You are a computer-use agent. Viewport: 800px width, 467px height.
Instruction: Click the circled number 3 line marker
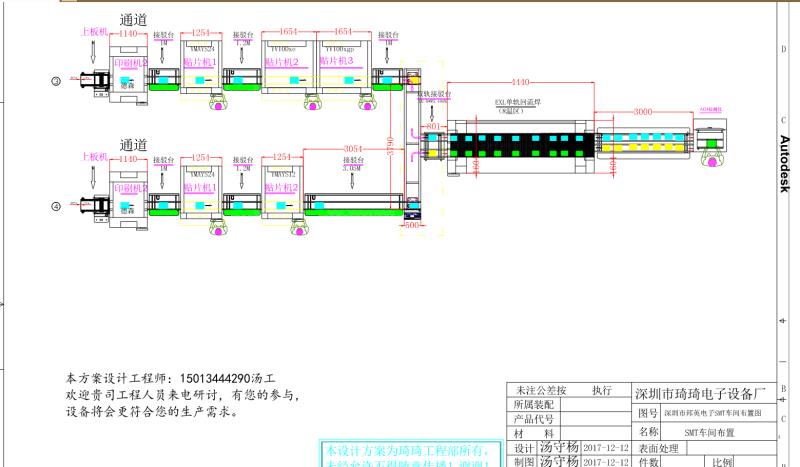point(57,80)
